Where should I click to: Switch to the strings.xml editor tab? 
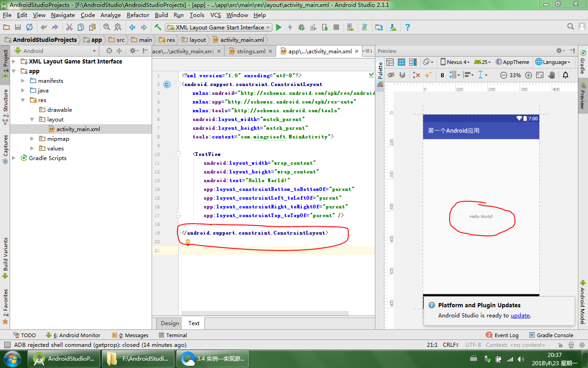(251, 52)
